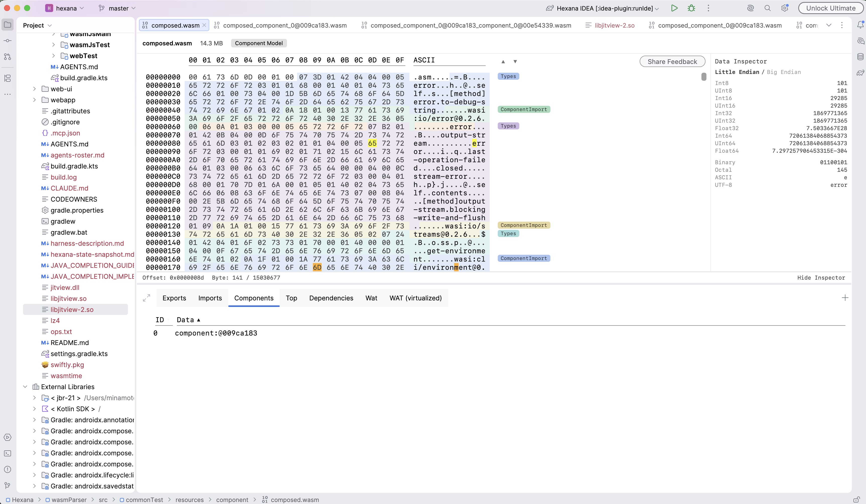866x504 pixels.
Task: Close the composed.wasm editor tab
Action: tap(204, 25)
